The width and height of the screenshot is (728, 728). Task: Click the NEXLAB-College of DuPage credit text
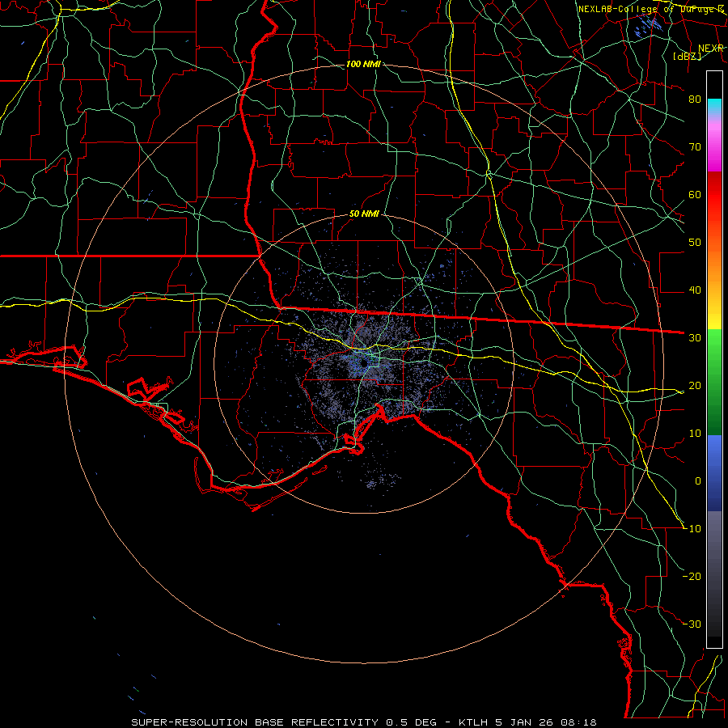651,9
